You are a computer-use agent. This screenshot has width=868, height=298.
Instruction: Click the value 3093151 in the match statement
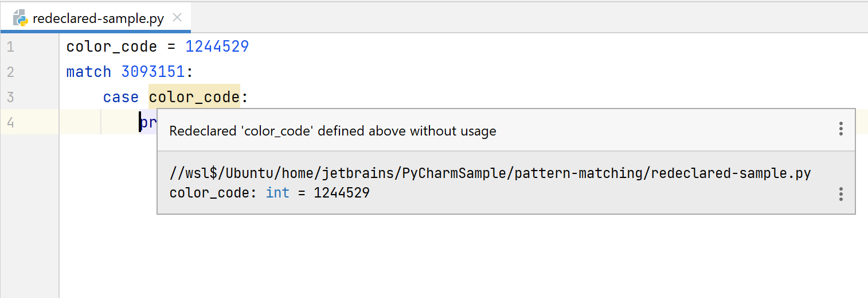tap(153, 72)
